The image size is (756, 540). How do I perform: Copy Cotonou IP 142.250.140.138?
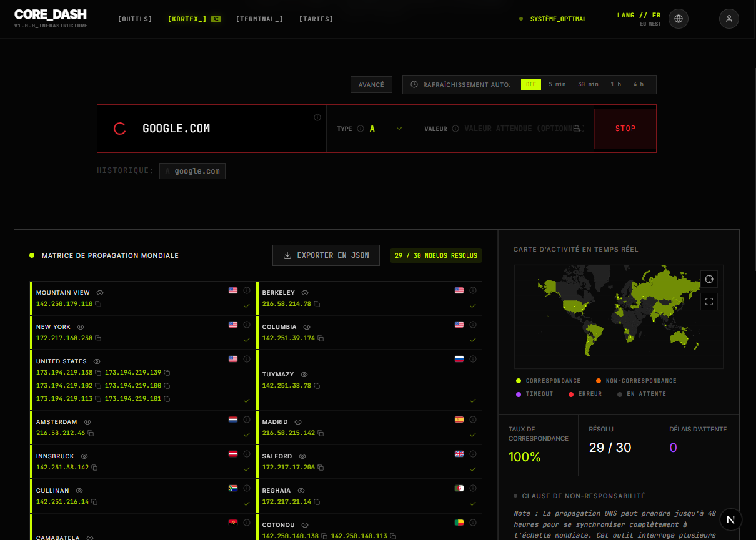324,536
